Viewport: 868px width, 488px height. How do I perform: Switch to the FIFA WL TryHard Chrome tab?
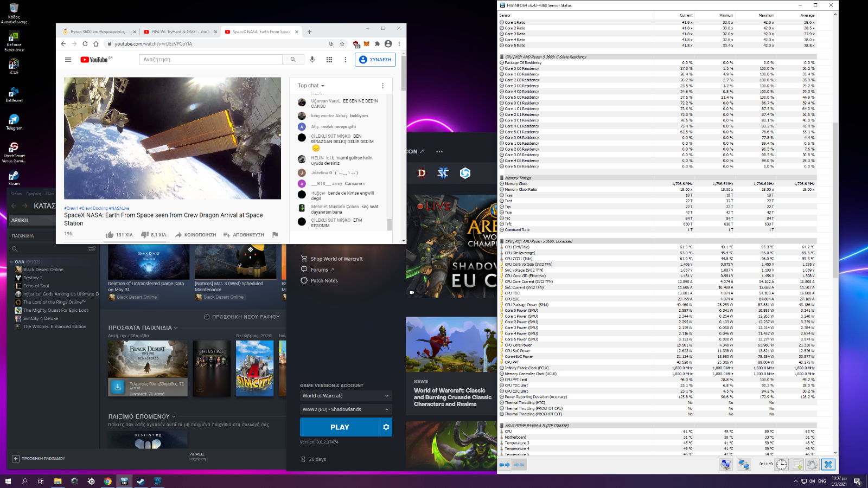(x=181, y=32)
